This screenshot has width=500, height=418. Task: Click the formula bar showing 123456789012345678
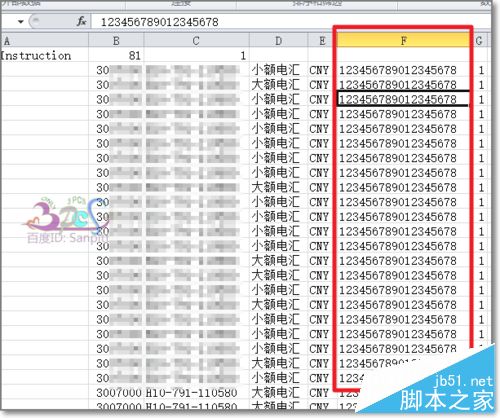[x=290, y=22]
